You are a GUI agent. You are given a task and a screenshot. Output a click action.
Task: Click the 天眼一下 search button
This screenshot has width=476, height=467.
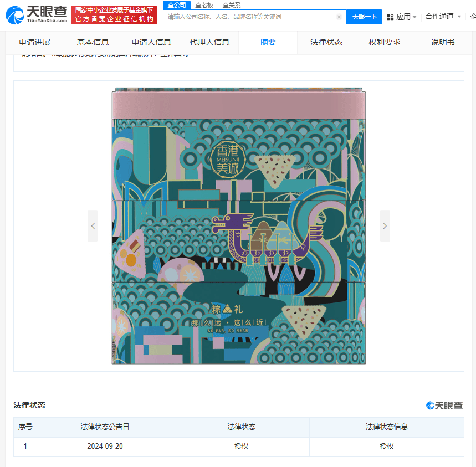point(364,17)
